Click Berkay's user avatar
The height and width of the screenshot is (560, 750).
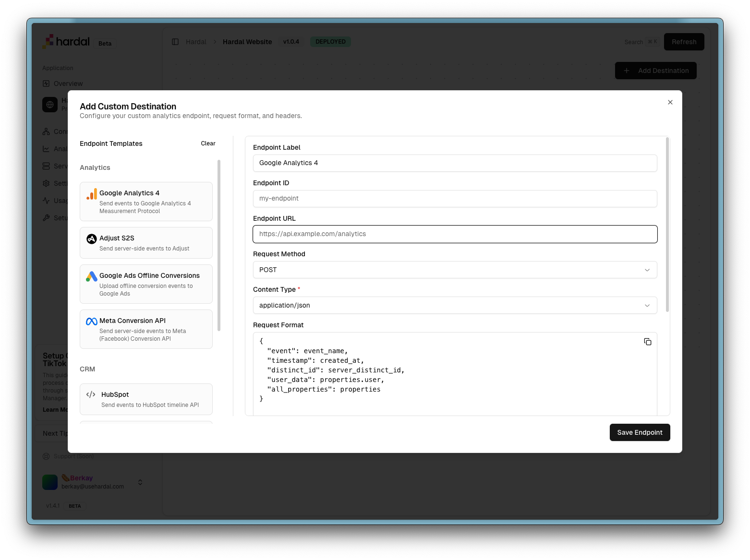50,482
